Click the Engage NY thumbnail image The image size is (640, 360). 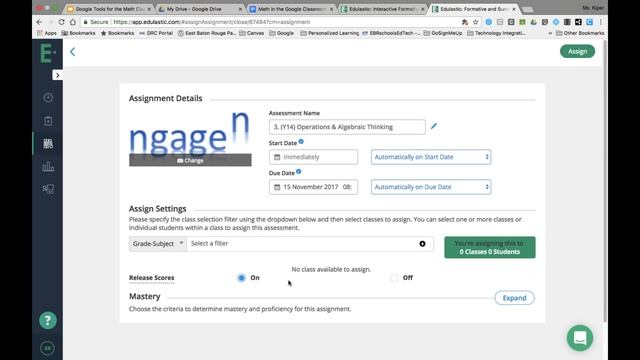[x=190, y=134]
